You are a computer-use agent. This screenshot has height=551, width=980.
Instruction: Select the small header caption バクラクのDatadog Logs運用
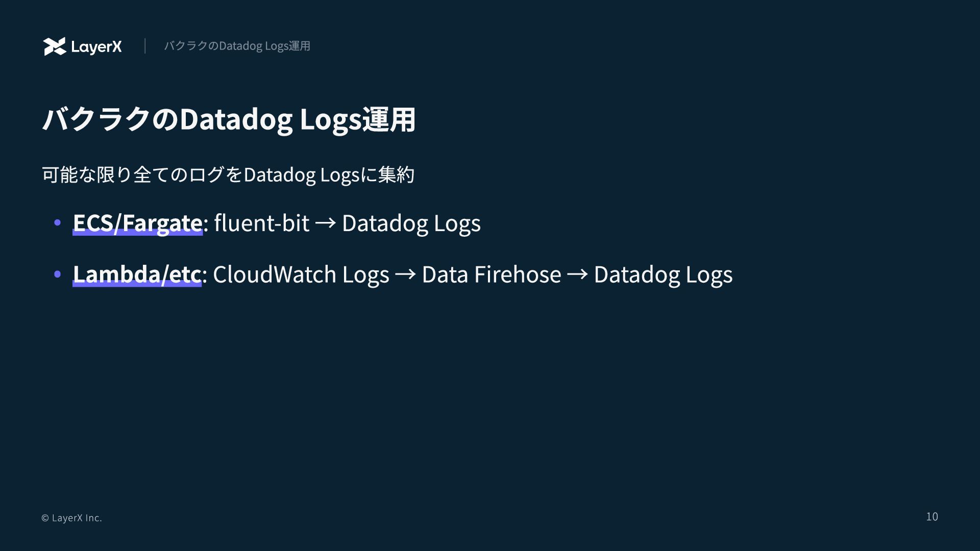237,46
